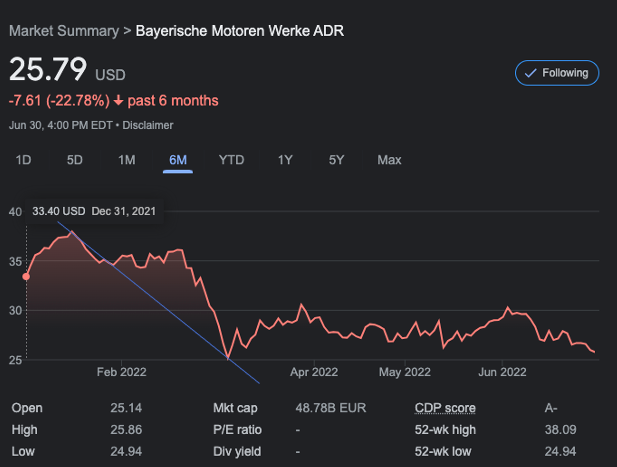This screenshot has height=467, width=617.
Task: Click the 'Open' label
Action: tap(27, 408)
